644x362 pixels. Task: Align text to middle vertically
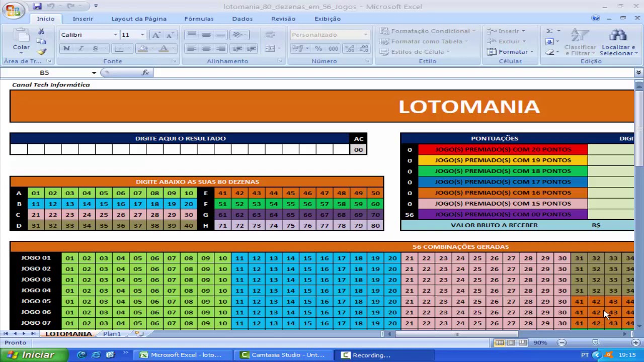pyautogui.click(x=206, y=35)
